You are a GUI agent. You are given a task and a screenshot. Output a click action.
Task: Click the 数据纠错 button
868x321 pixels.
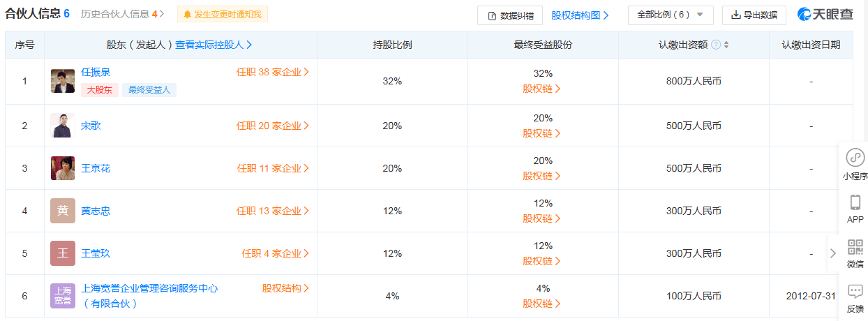point(510,15)
